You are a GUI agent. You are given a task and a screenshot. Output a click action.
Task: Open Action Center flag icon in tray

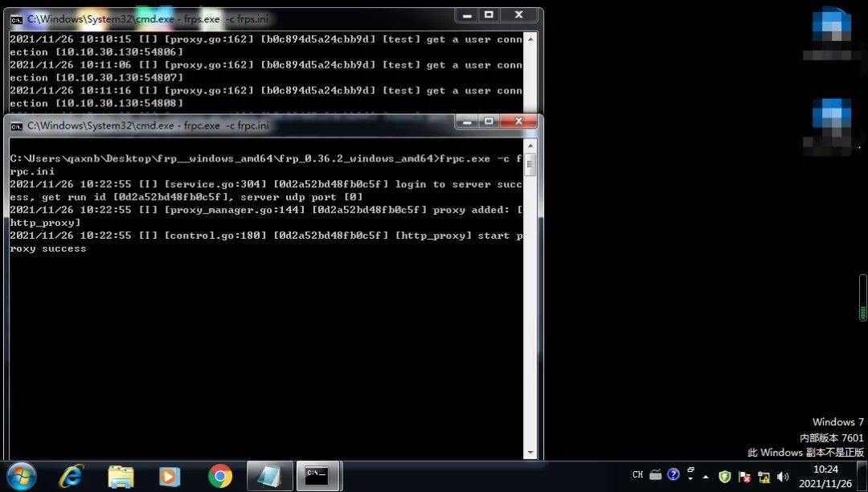pos(744,477)
